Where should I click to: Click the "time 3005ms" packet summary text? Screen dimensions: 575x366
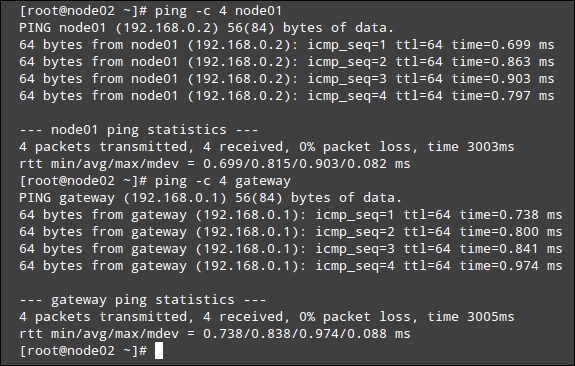click(x=471, y=317)
